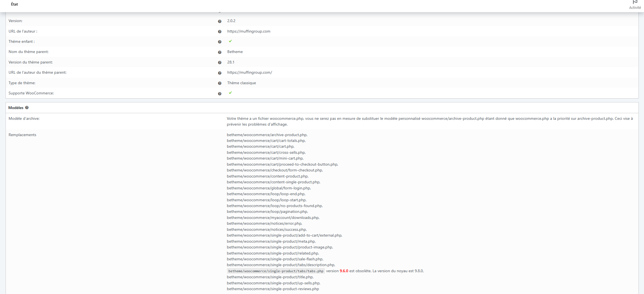Click the help icon next to Version

220,21
